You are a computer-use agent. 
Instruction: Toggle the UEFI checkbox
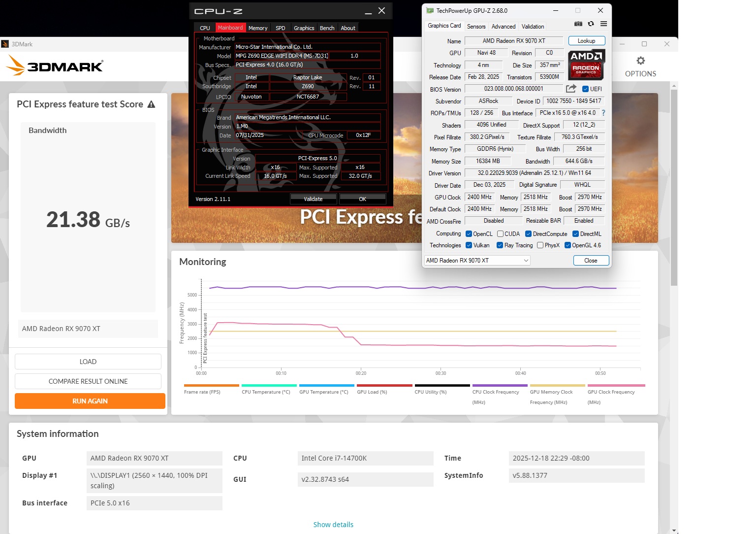(x=586, y=89)
